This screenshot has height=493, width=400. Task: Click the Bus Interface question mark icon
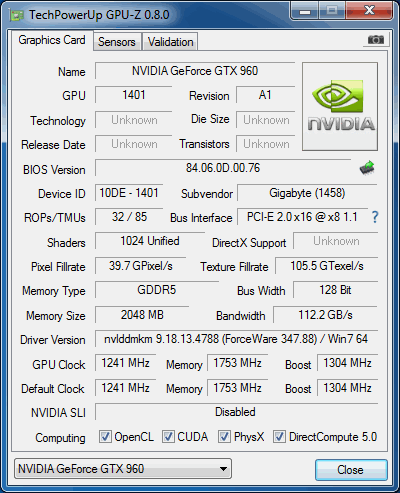[375, 217]
